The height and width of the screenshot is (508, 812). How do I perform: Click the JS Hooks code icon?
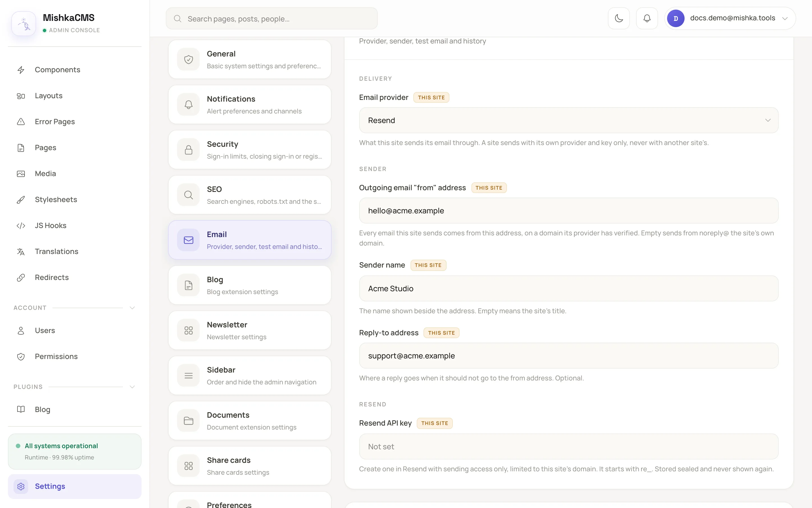click(x=21, y=226)
